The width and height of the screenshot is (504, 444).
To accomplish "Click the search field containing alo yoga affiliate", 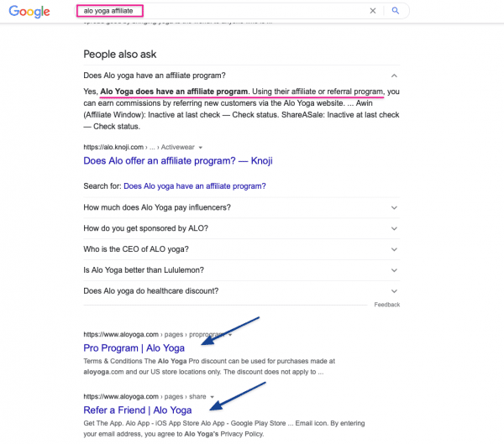I will tap(222, 11).
